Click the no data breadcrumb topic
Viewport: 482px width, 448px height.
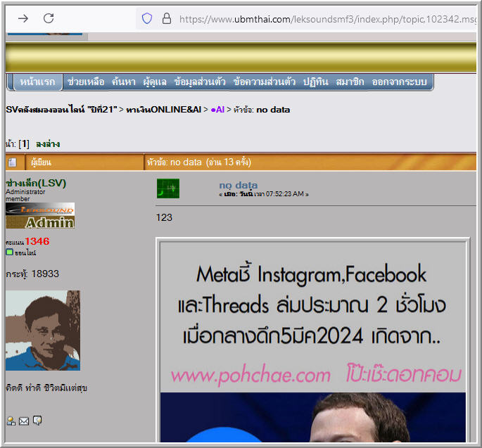[273, 110]
